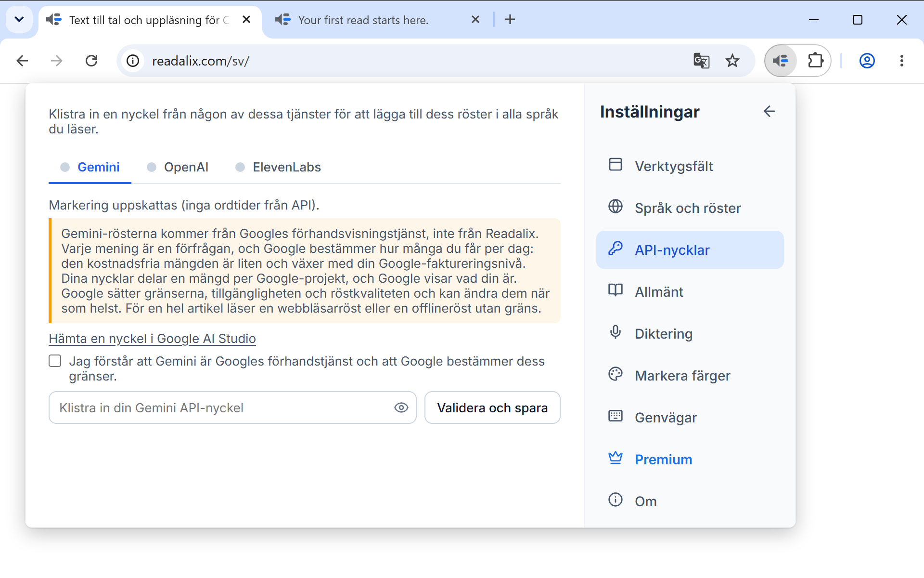Image resolution: width=924 pixels, height=578 pixels.
Task: Close the 'Your first read starts here' tab
Action: coord(475,20)
